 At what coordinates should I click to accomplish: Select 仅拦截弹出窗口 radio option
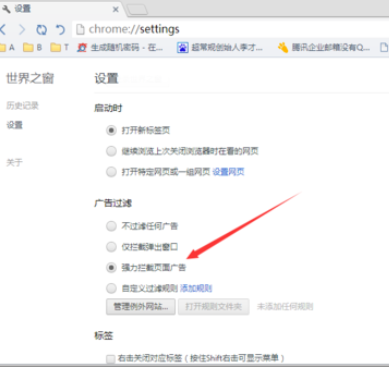(x=111, y=247)
